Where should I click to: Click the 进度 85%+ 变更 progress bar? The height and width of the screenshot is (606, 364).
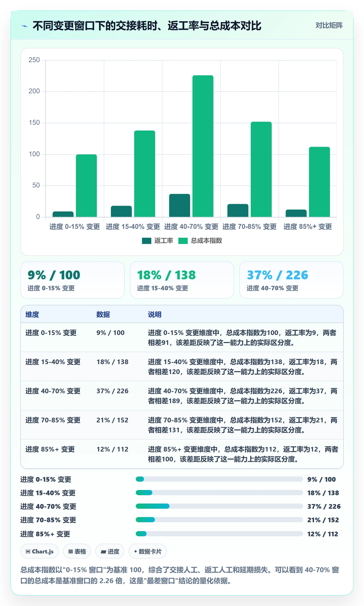pos(219,534)
